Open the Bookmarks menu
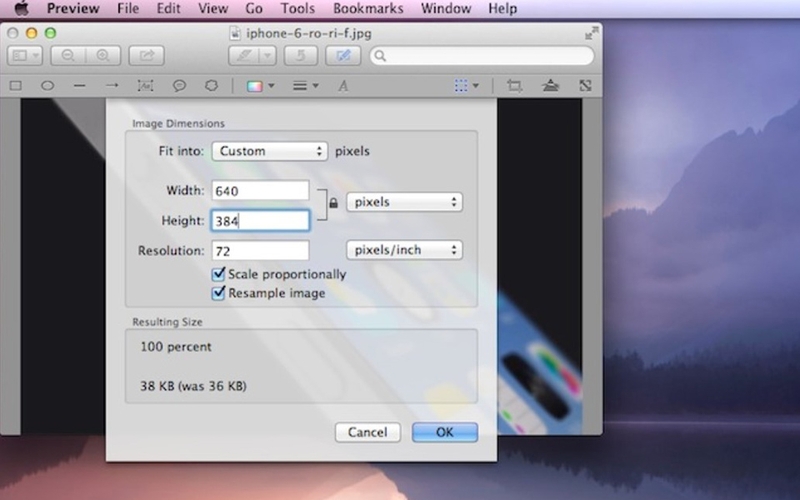Screen dimensions: 800x500 pyautogui.click(x=368, y=9)
